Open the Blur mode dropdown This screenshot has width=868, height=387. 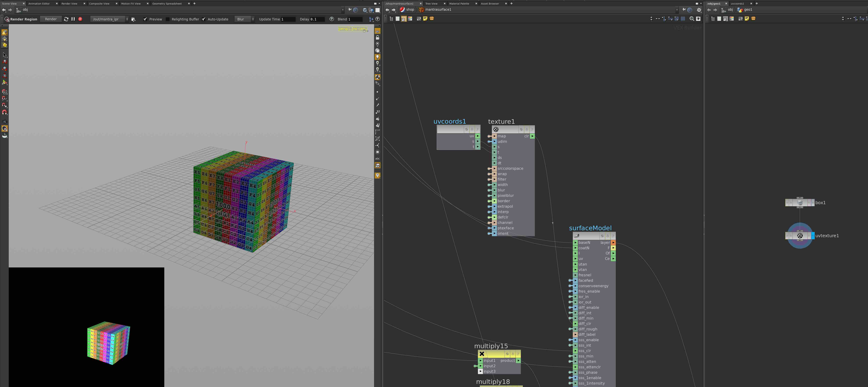pos(244,19)
